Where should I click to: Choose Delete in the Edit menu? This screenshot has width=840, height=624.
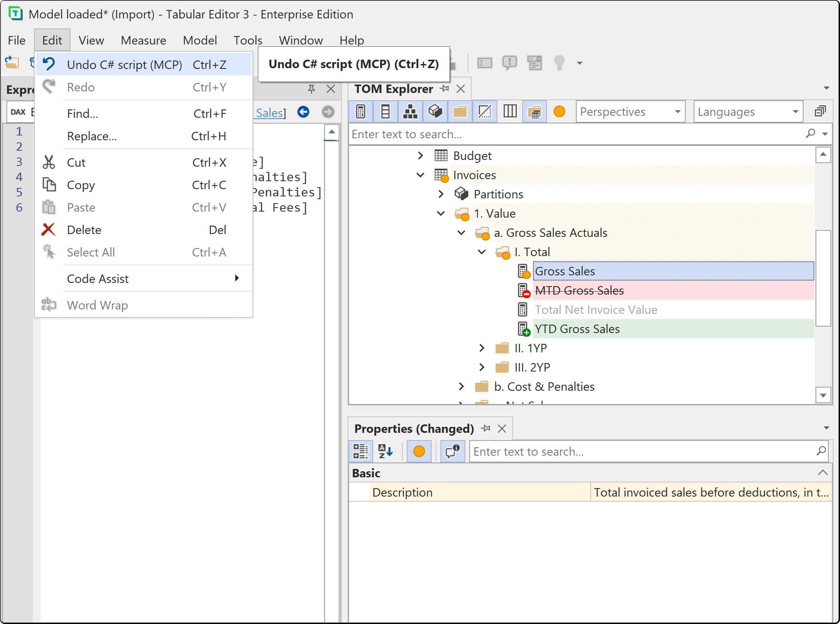[x=143, y=230]
